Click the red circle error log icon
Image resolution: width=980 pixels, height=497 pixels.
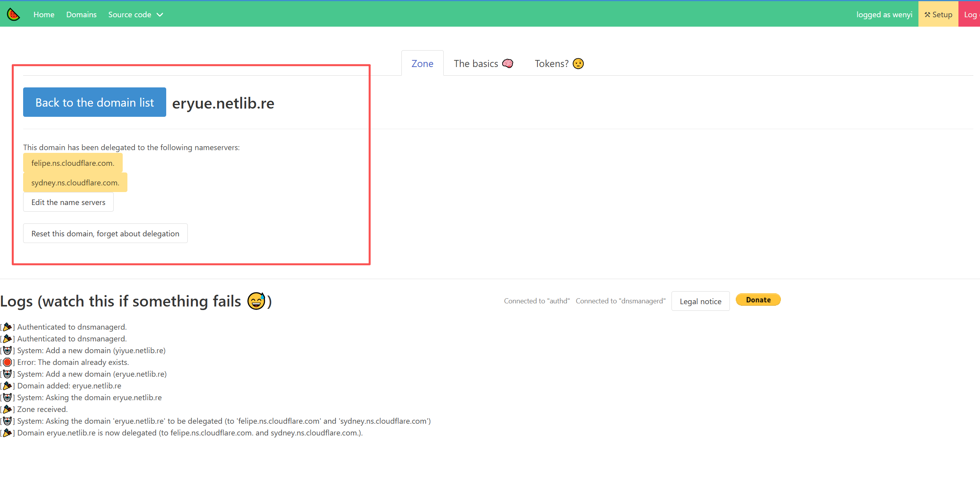pyautogui.click(x=7, y=362)
